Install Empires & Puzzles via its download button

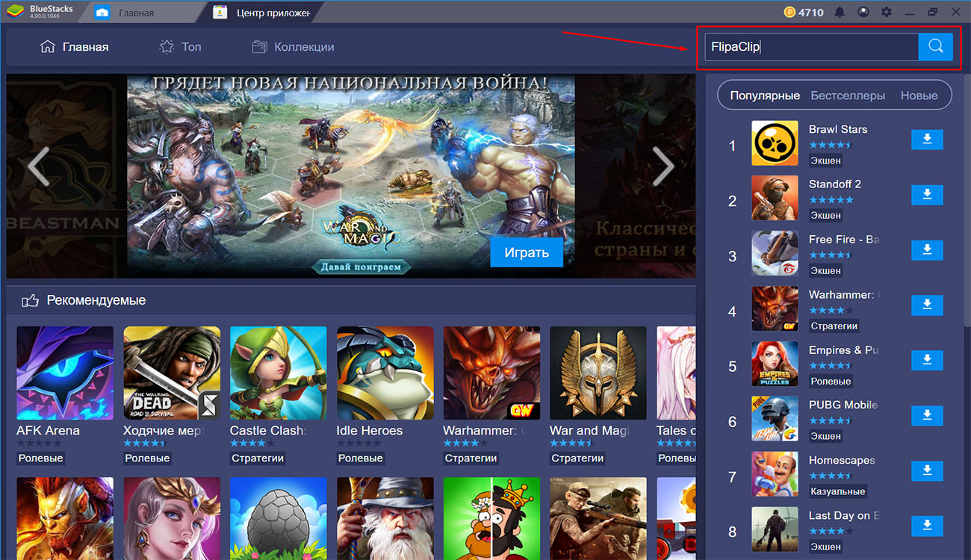(x=927, y=361)
